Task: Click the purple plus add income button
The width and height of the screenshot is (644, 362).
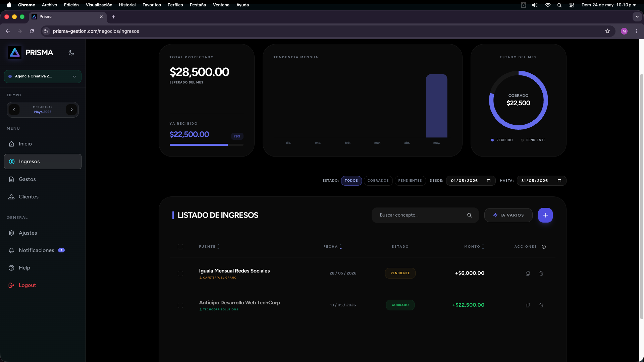Action: point(545,215)
